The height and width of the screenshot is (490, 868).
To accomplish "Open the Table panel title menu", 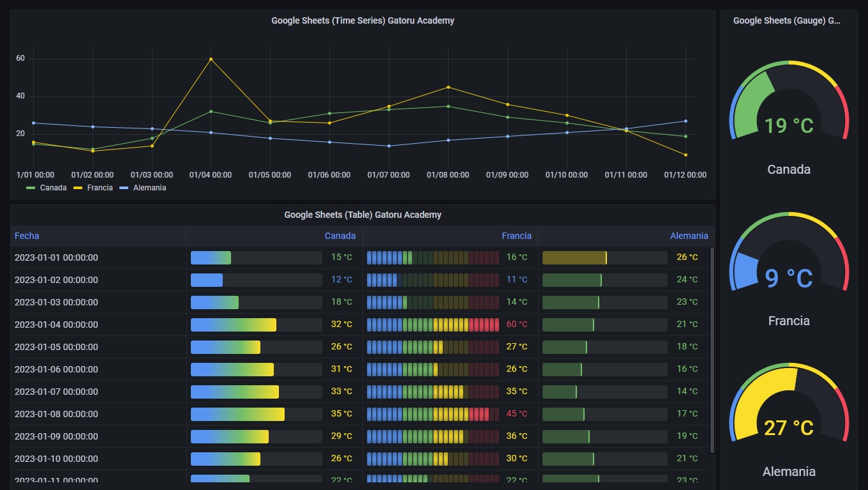I will pyautogui.click(x=363, y=215).
